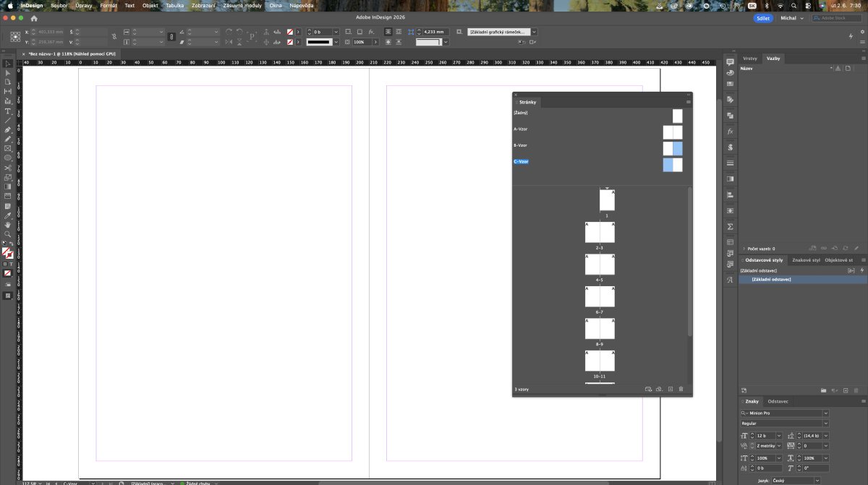The height and width of the screenshot is (485, 868).
Task: Select the Page tool
Action: [x=8, y=82]
